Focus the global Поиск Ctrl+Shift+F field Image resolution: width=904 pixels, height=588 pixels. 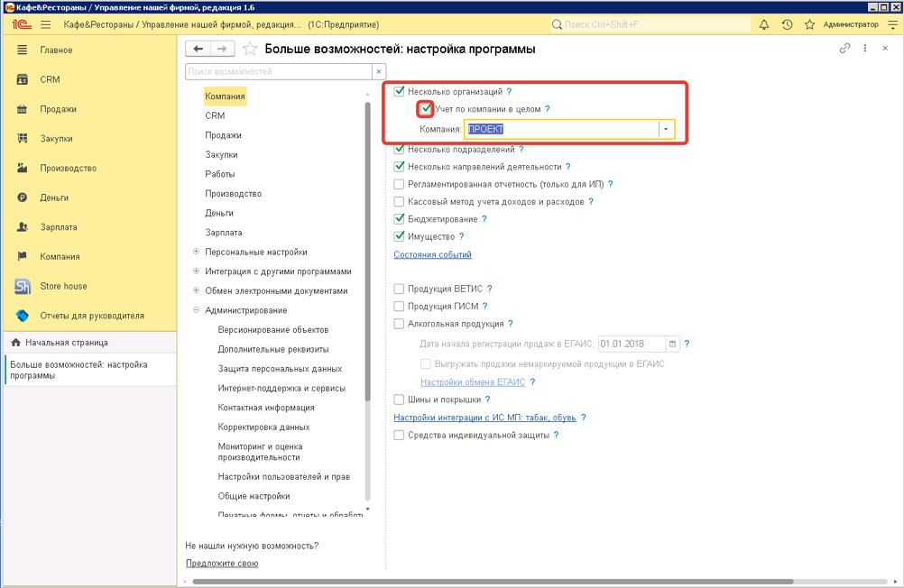point(650,24)
